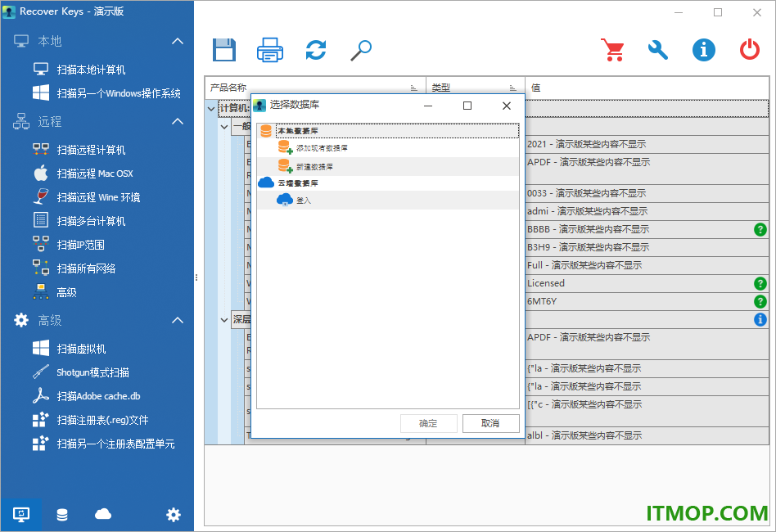Click the 取消 button in the dialog
The width and height of the screenshot is (776, 532).
[490, 424]
